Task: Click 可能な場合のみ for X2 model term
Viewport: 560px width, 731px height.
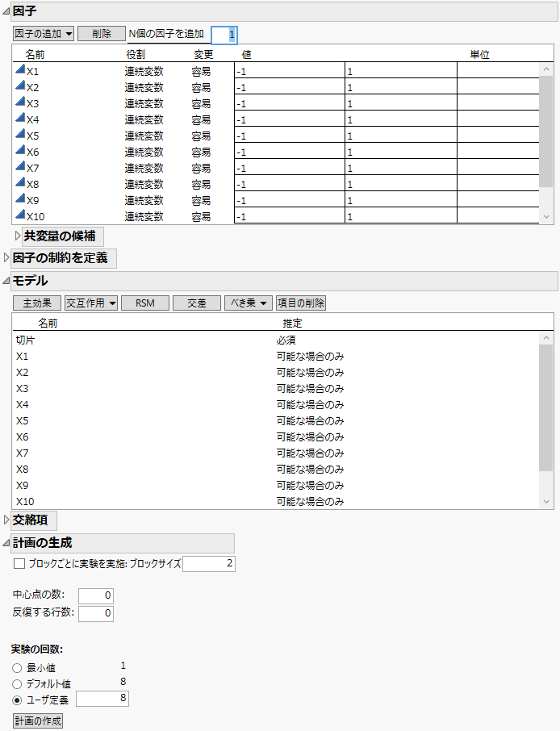Action: pos(310,373)
